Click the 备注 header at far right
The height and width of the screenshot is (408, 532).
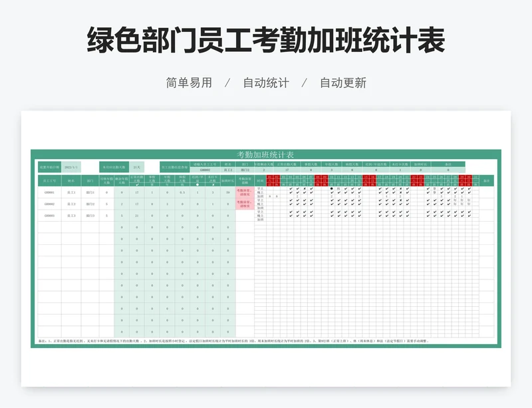click(x=486, y=180)
